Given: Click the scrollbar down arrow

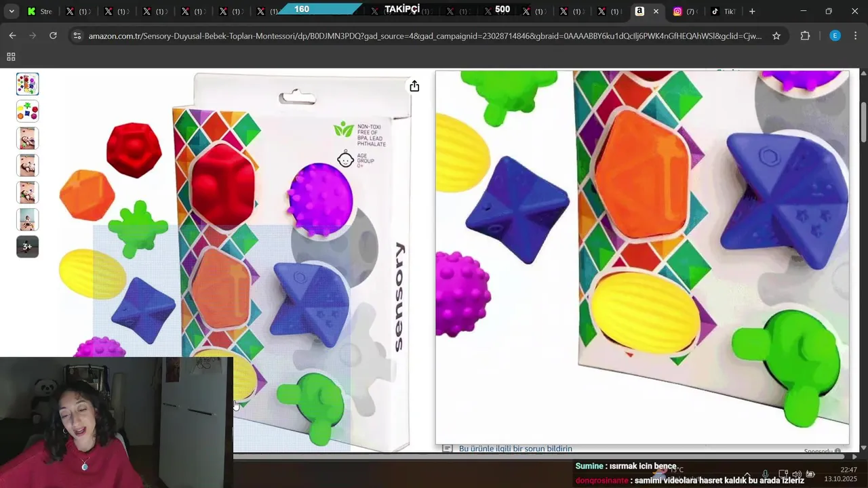Looking at the screenshot, I should pos(863,448).
